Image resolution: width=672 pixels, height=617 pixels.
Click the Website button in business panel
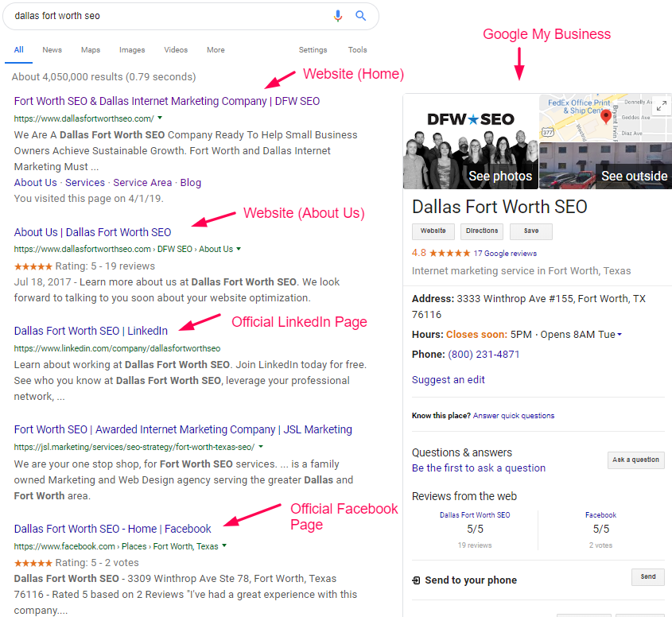(x=433, y=231)
